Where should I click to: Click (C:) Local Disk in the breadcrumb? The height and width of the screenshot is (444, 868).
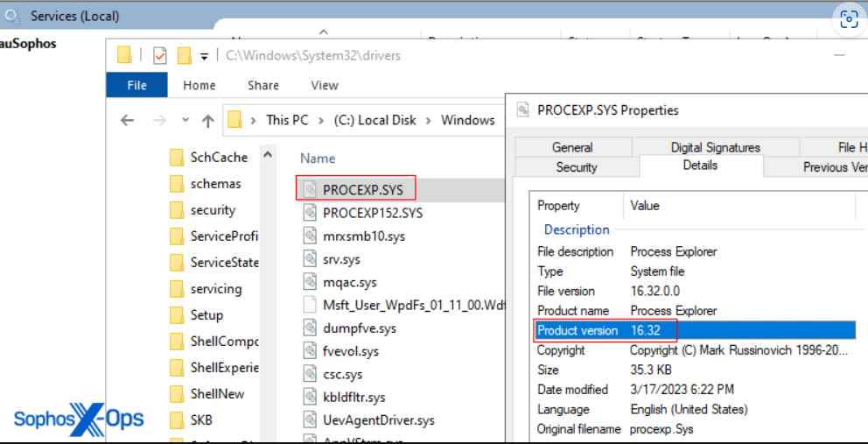[374, 120]
